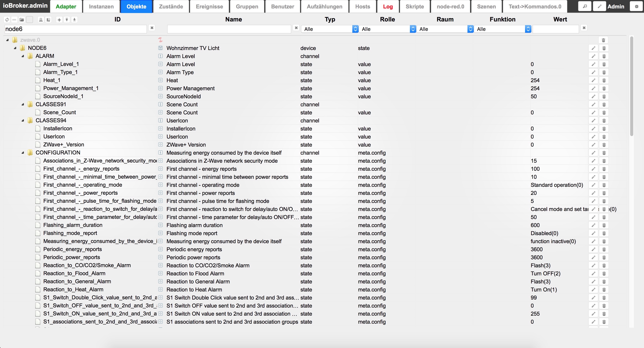Image resolution: width=644 pixels, height=348 pixels.
Task: Click the upload arrow import icon
Action: [67, 20]
